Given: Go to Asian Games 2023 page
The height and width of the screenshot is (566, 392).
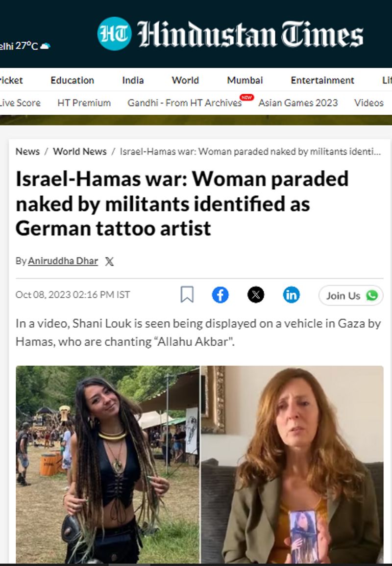Looking at the screenshot, I should tap(298, 103).
